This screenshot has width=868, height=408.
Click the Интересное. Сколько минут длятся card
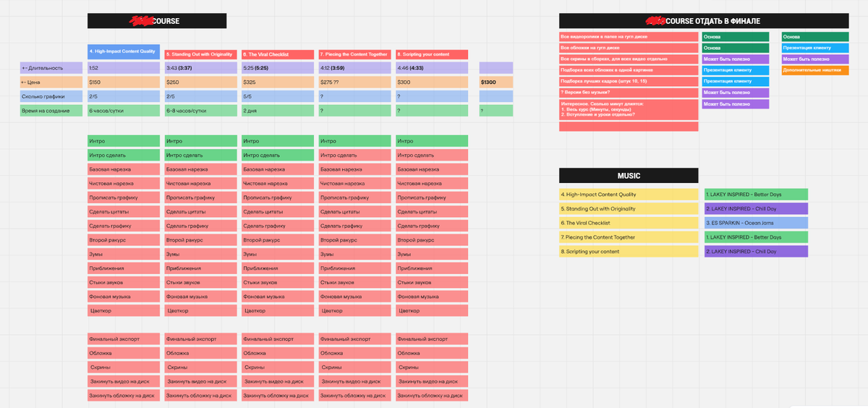[629, 109]
